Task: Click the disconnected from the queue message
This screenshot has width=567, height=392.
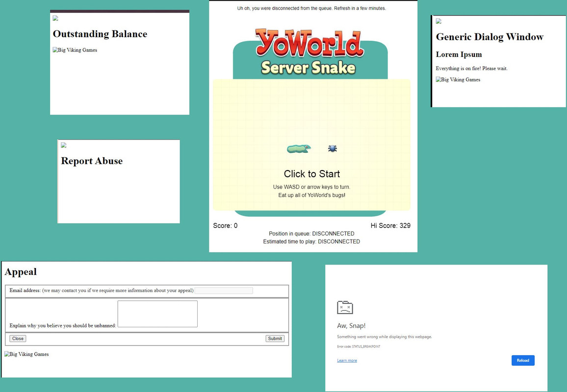Action: tap(312, 8)
